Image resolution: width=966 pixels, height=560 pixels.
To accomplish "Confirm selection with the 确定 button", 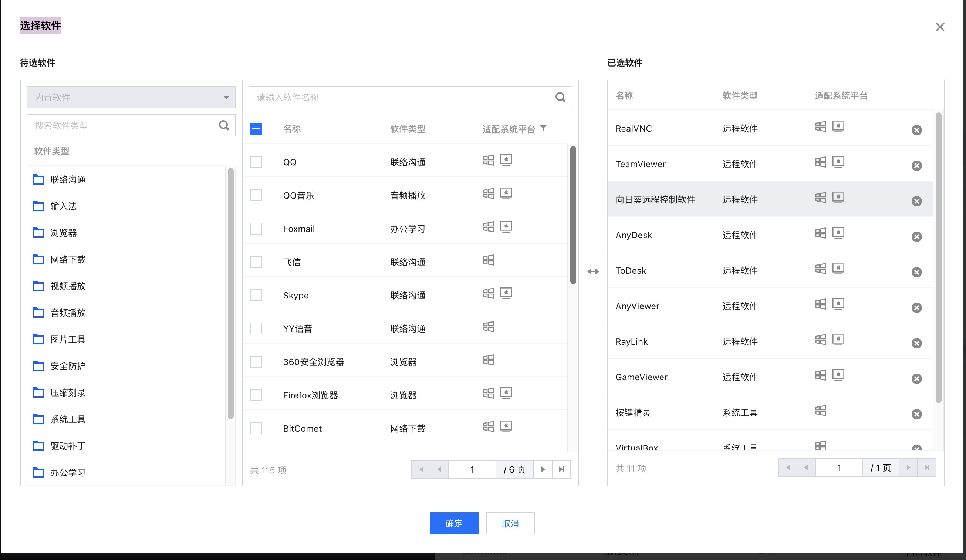I will pyautogui.click(x=454, y=523).
